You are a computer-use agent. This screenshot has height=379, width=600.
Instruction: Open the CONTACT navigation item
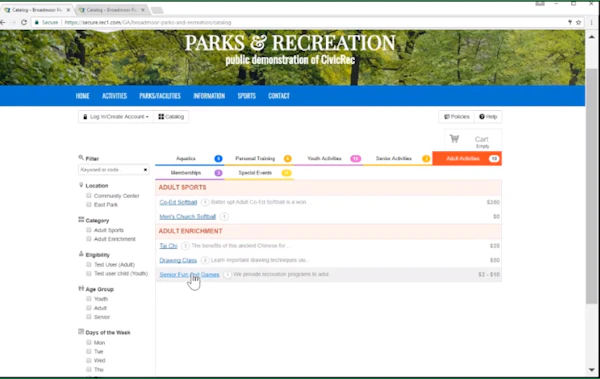point(279,96)
